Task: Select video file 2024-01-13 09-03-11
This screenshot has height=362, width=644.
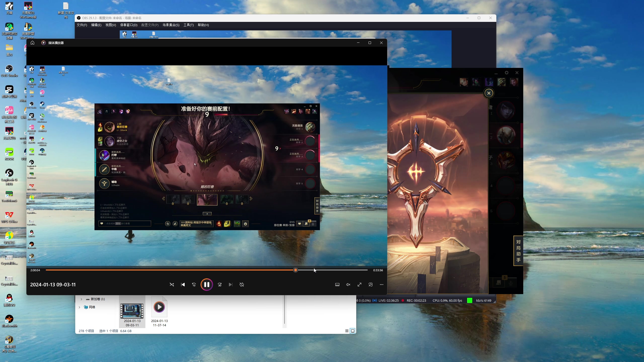Action: (132, 312)
